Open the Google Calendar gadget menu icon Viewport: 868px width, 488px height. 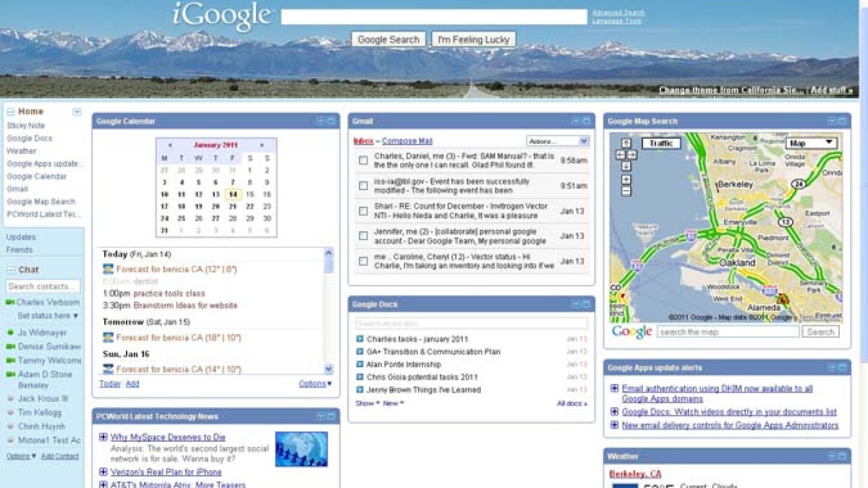[320, 121]
